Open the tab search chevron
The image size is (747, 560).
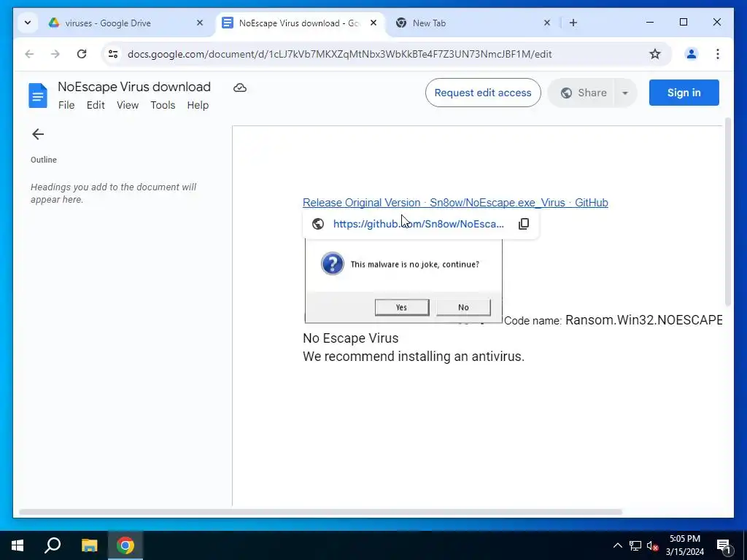(28, 23)
